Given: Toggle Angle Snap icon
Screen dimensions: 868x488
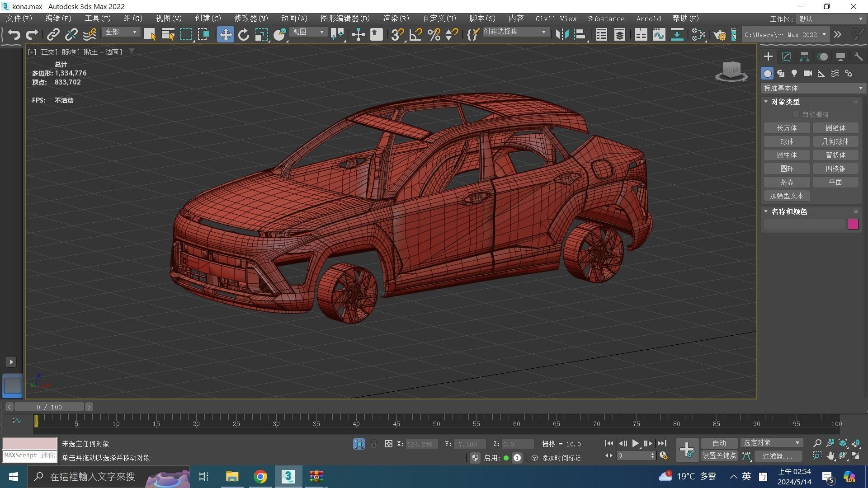Looking at the screenshot, I should tap(415, 34).
